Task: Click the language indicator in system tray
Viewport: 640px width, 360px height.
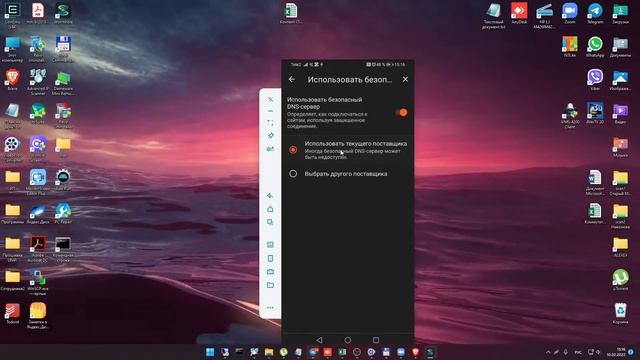Action: (578, 352)
